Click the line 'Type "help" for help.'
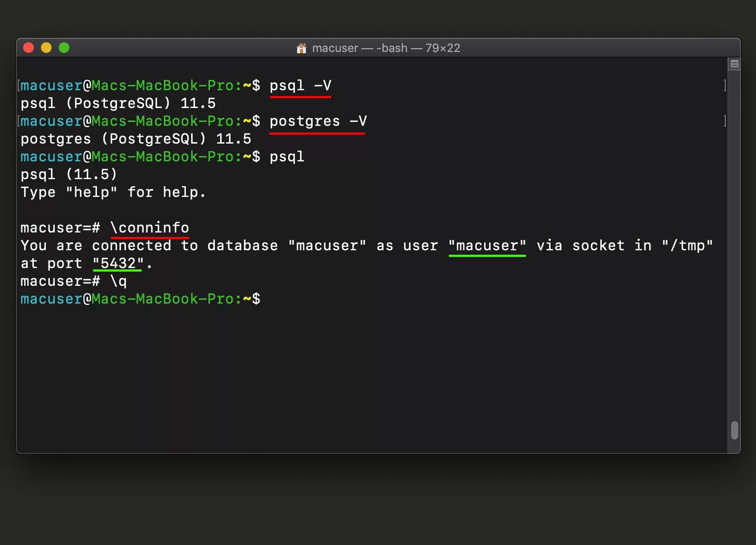This screenshot has height=545, width=756. [113, 192]
